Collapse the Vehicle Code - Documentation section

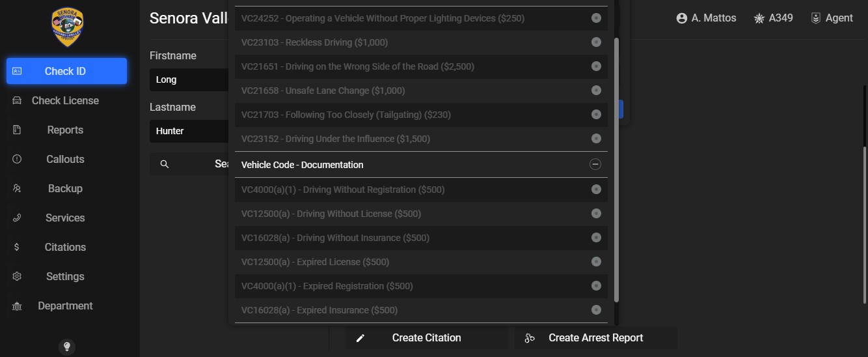595,165
